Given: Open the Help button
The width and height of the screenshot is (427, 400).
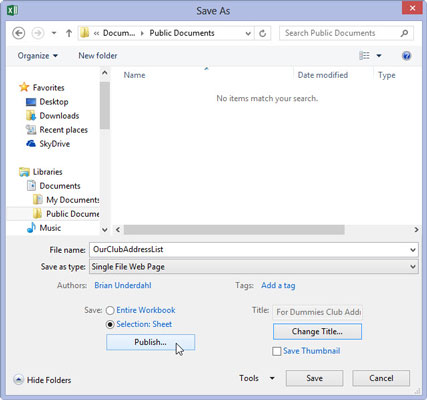Looking at the screenshot, I should pos(406,56).
